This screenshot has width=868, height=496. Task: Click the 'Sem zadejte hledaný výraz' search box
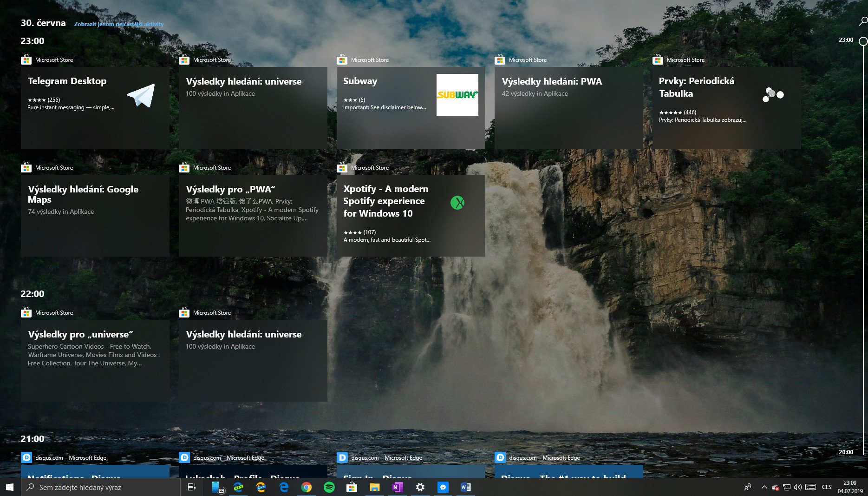point(100,487)
